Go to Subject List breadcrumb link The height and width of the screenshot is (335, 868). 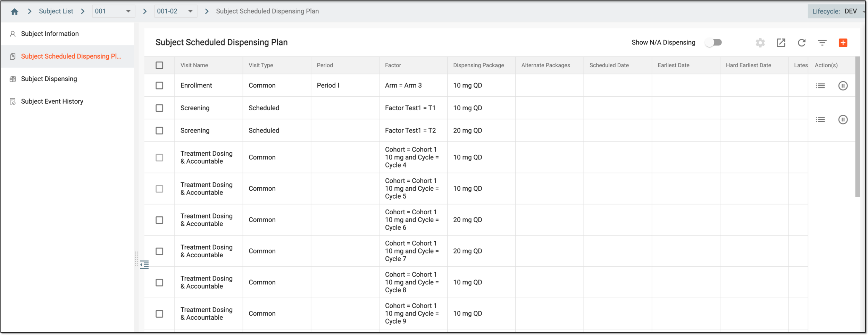point(56,11)
